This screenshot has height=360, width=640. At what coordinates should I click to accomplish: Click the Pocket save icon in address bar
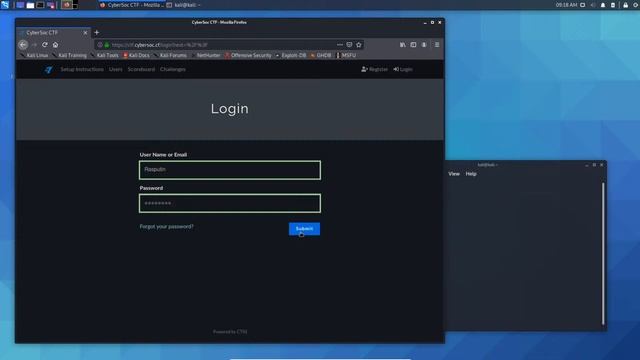coord(349,44)
